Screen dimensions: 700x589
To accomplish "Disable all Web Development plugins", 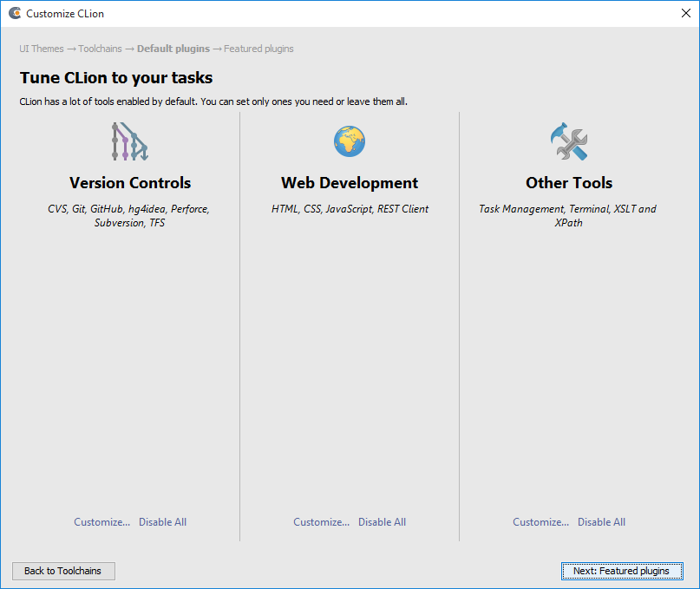I will point(382,522).
